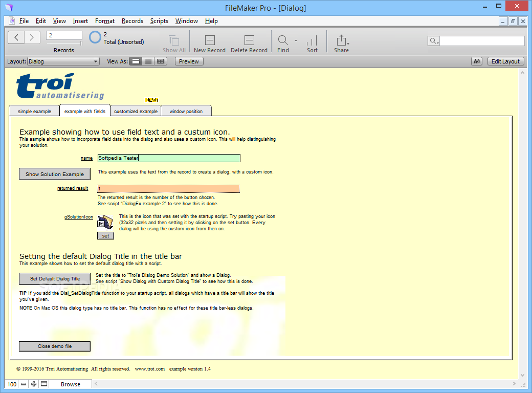Open the Help menu

click(x=211, y=21)
